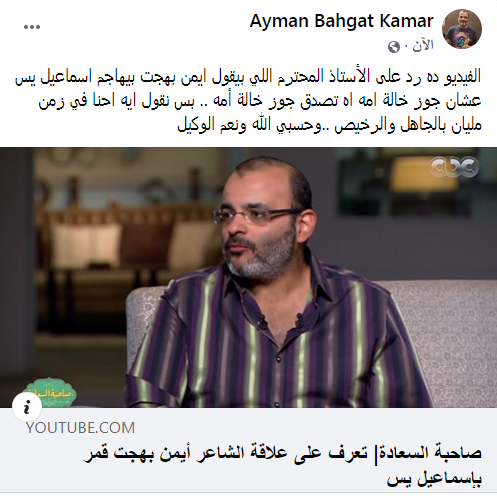Open Ayman Bahgat Kamar's round profile picture
The width and height of the screenshot is (497, 499).
tap(462, 29)
